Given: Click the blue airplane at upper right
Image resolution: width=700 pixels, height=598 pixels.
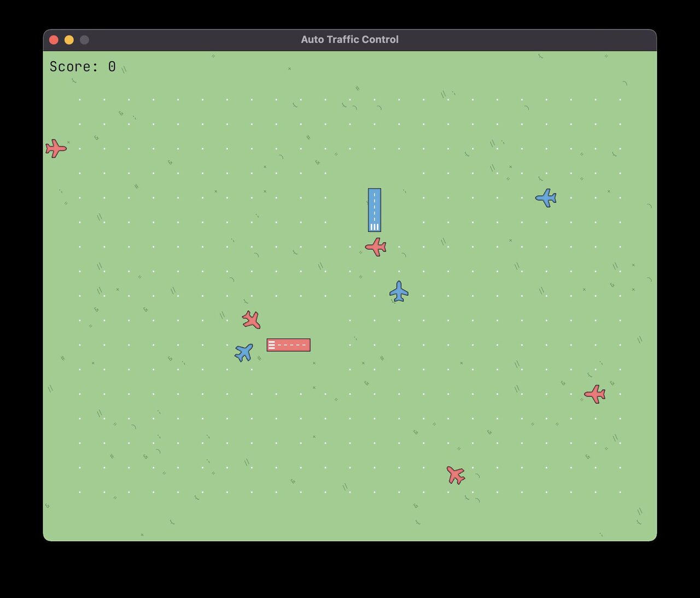Looking at the screenshot, I should point(546,198).
